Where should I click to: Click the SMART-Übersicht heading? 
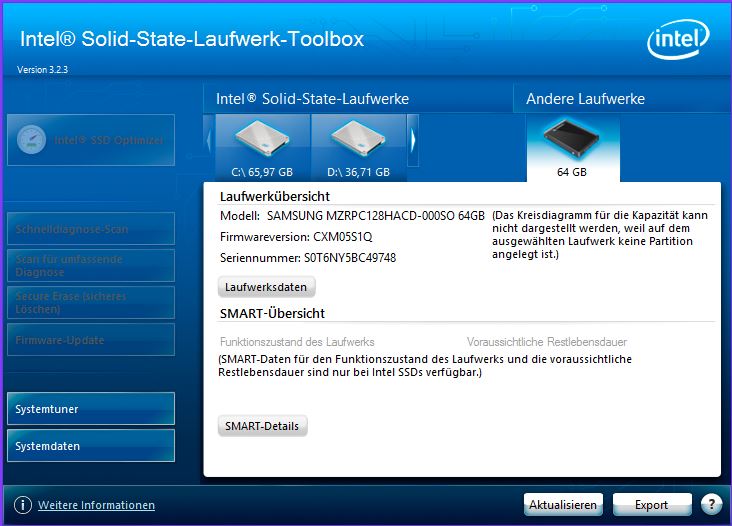pos(272,313)
